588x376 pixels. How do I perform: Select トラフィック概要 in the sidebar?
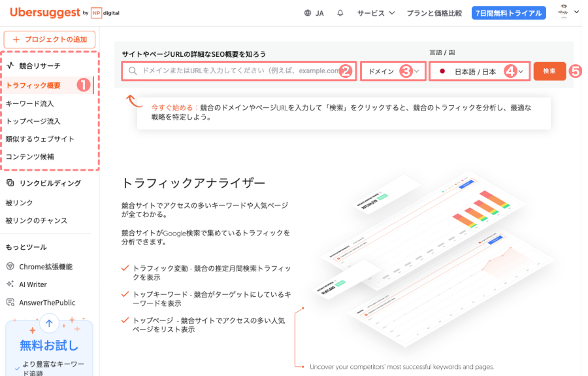coord(48,86)
